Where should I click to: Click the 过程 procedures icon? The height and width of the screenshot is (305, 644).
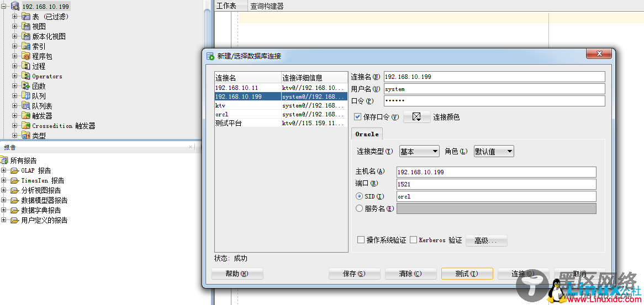[x=26, y=66]
